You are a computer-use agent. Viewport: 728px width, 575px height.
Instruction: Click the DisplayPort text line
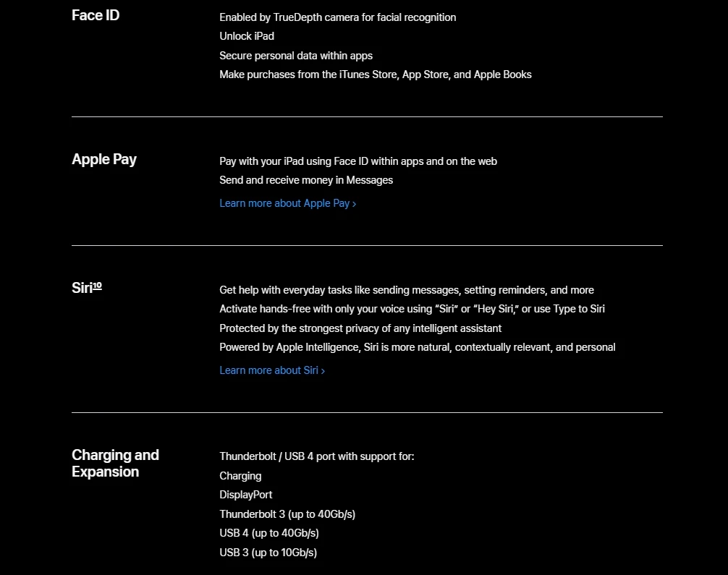point(246,495)
